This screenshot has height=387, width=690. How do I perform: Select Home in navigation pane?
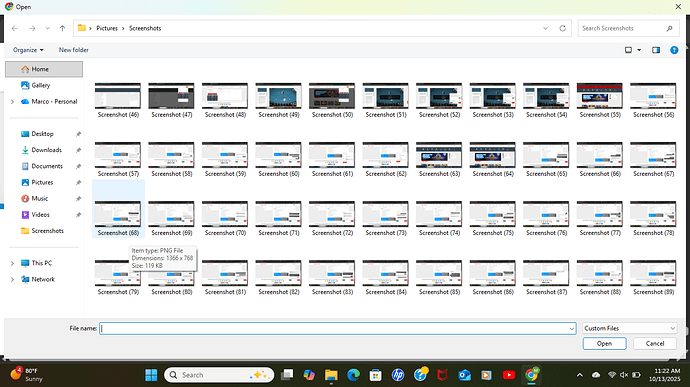[44, 69]
